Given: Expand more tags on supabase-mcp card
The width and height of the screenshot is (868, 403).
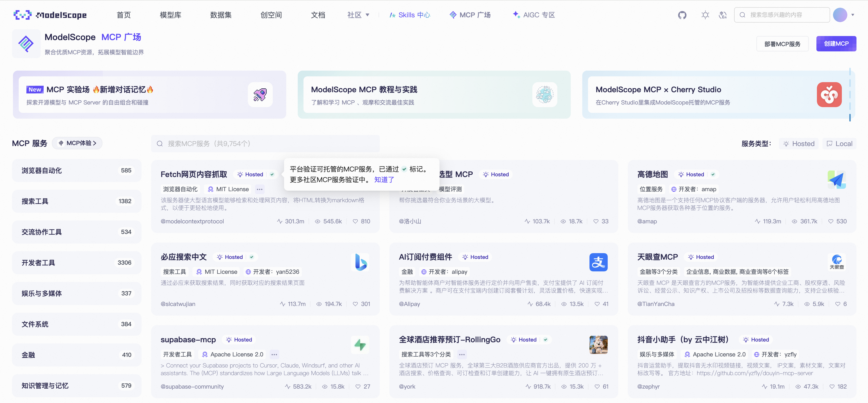Looking at the screenshot, I should [274, 354].
